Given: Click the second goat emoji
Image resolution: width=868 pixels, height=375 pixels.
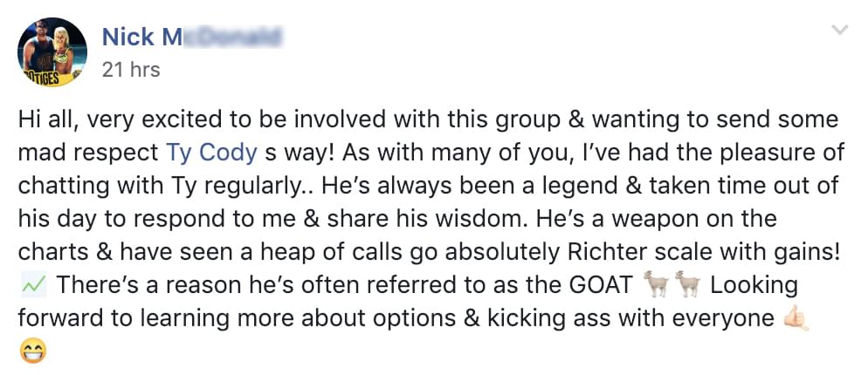Looking at the screenshot, I should coord(687,284).
